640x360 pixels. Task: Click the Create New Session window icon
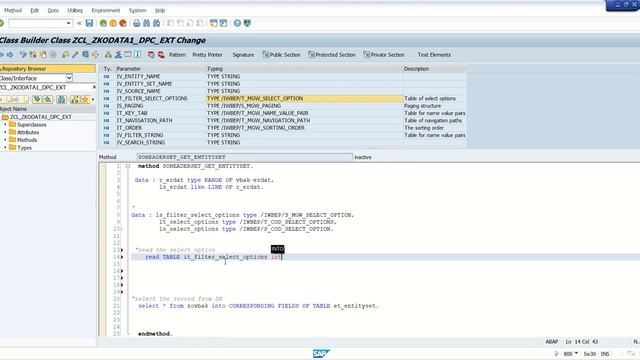click(213, 23)
